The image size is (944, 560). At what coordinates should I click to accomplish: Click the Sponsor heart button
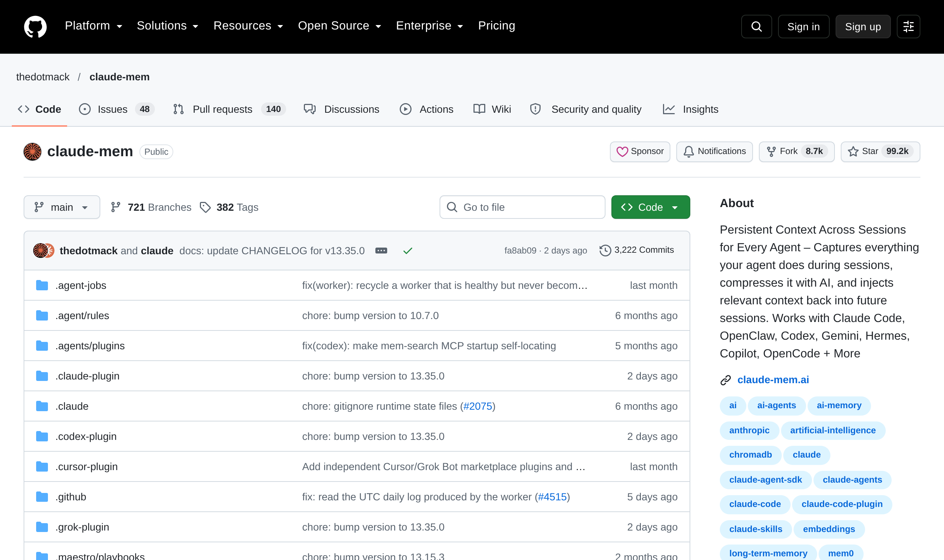pos(640,151)
